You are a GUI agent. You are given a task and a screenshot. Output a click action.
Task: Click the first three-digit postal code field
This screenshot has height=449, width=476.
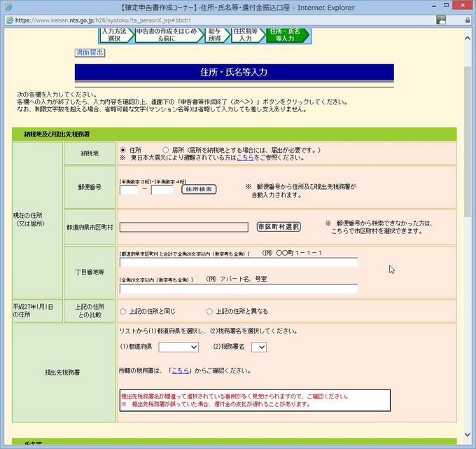pos(130,190)
